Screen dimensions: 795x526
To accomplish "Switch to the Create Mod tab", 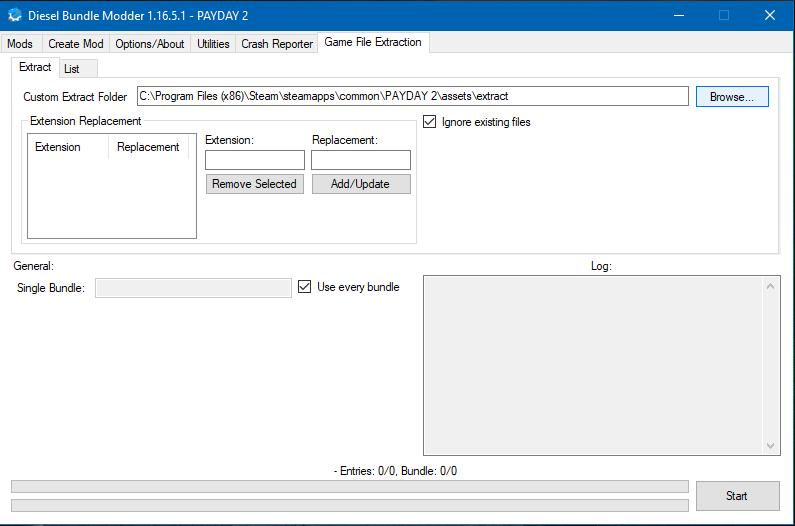I will point(76,44).
